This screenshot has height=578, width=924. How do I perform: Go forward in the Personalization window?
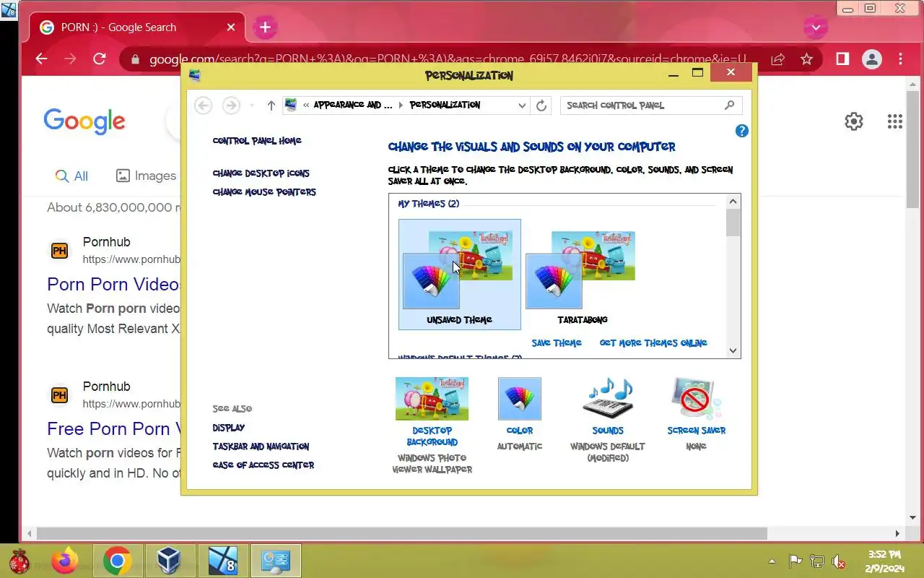pyautogui.click(x=231, y=105)
